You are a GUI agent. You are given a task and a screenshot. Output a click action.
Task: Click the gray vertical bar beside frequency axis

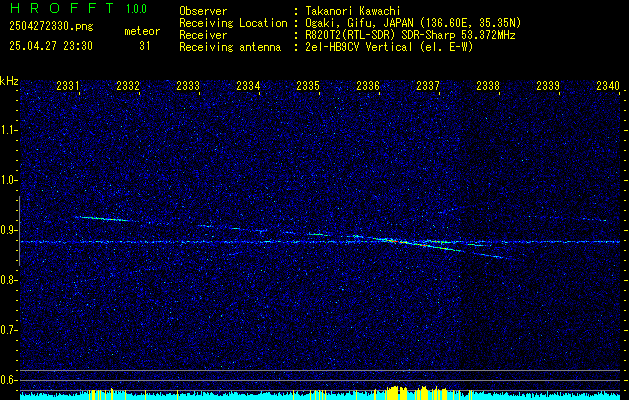[19, 231]
